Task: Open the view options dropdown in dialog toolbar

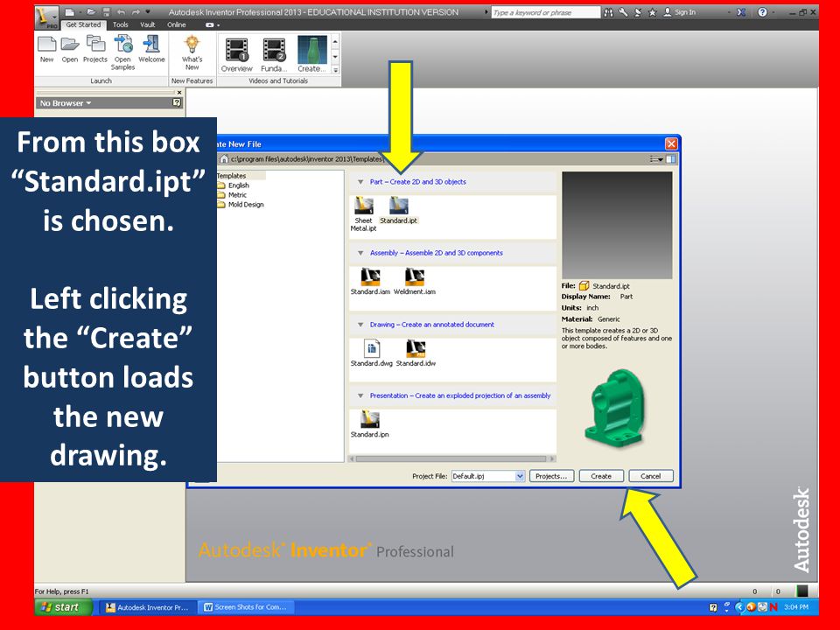Action: coord(656,159)
